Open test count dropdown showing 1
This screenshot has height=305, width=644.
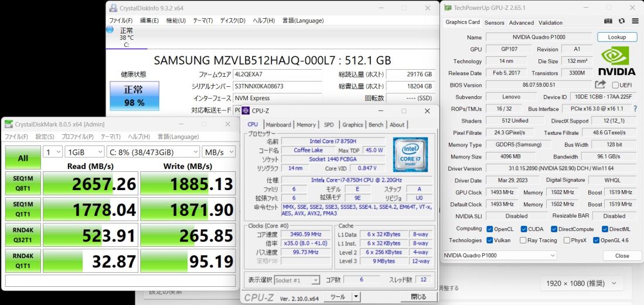point(53,152)
